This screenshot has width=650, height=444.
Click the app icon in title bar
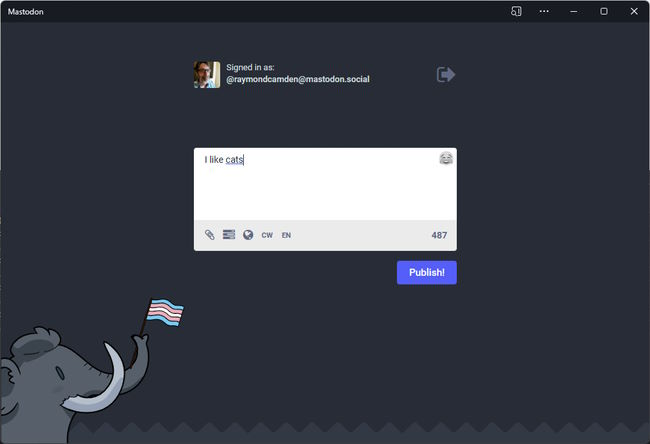click(x=516, y=11)
